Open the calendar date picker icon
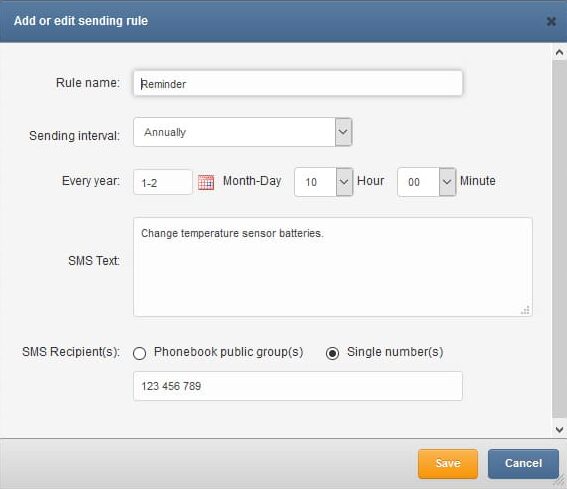567x489 pixels. click(206, 182)
